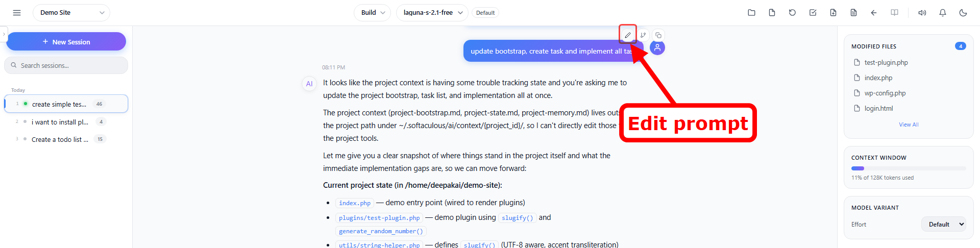Copy the user prompt with copy icon

pyautogui.click(x=658, y=35)
